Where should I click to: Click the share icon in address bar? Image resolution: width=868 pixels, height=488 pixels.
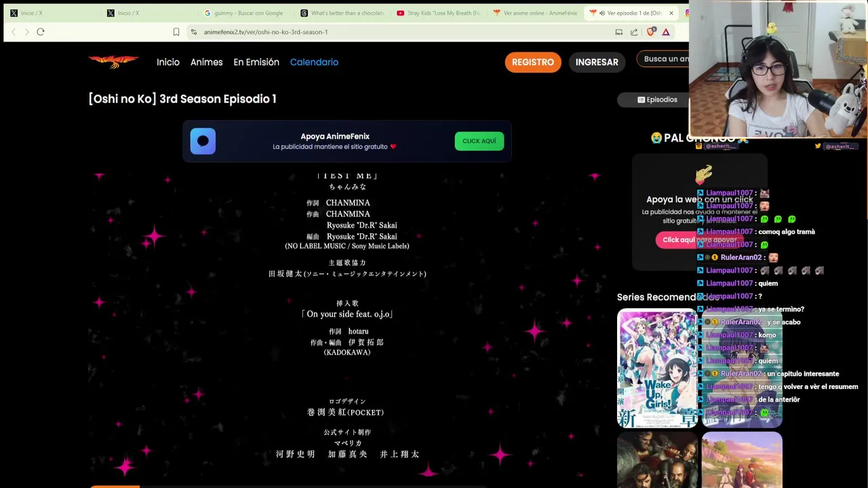(634, 32)
